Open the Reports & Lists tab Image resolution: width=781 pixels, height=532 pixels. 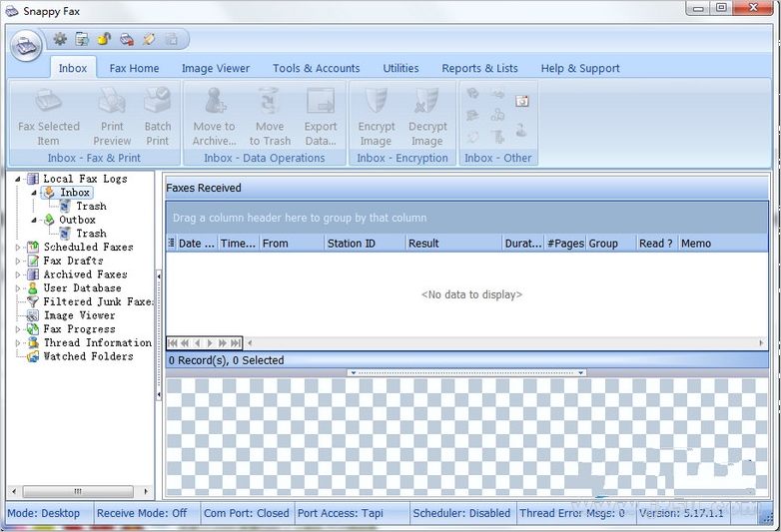click(x=479, y=68)
